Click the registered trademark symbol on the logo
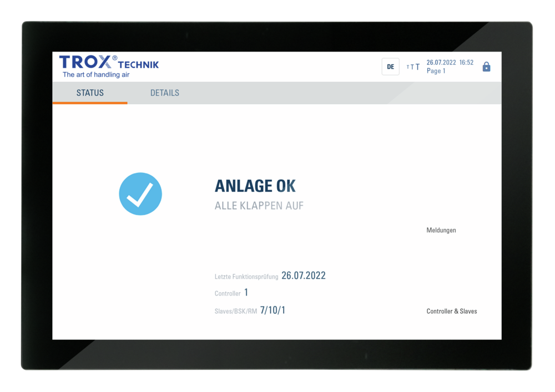 115,57
